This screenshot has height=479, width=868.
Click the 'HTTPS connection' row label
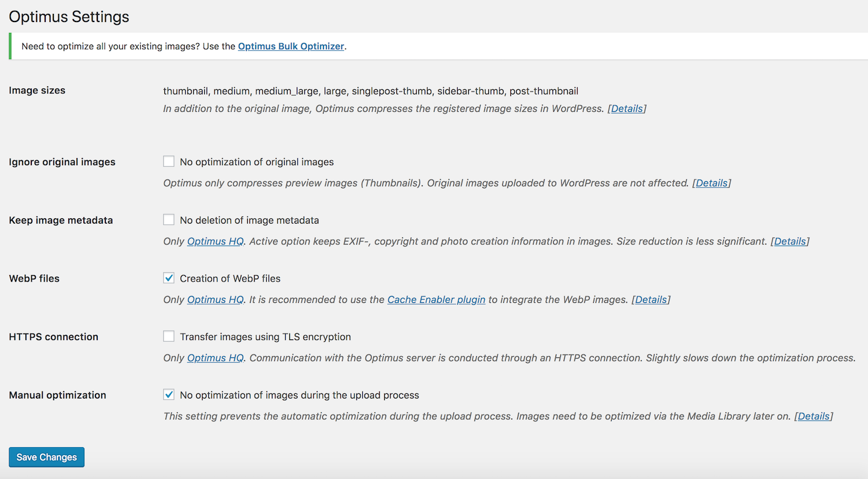(53, 337)
